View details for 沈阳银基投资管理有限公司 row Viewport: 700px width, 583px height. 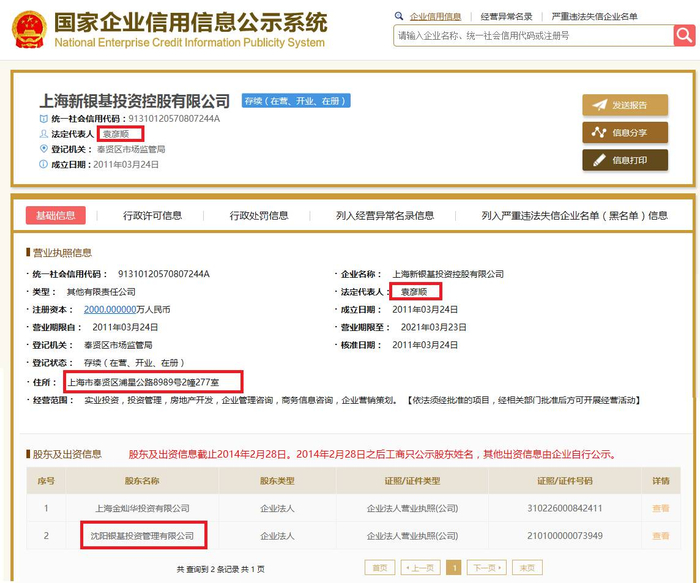pyautogui.click(x=661, y=536)
